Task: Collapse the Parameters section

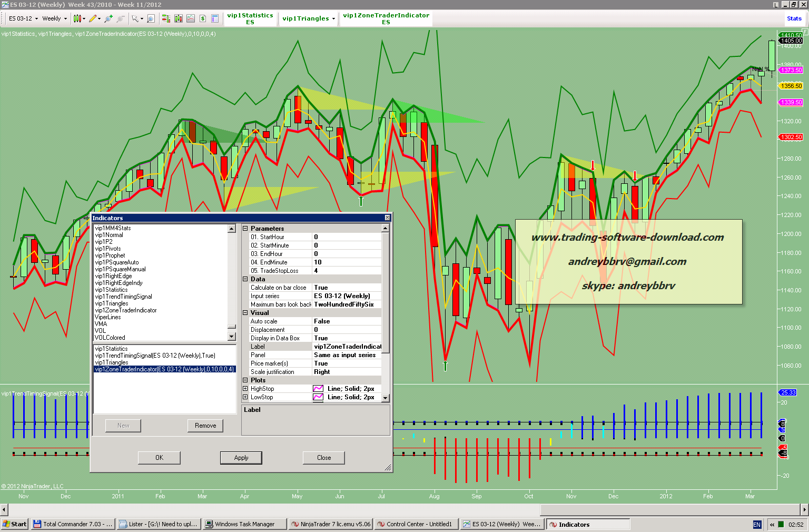Action: tap(245, 229)
